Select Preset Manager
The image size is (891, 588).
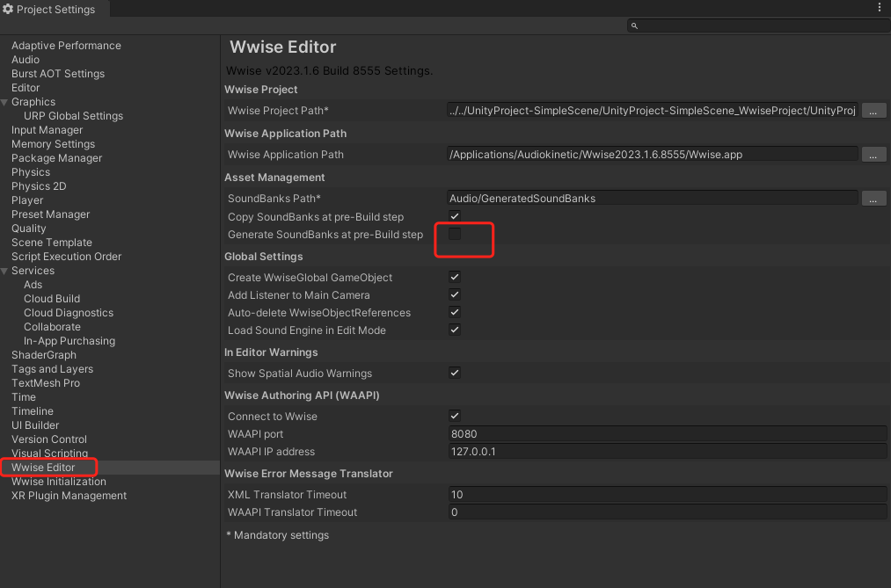[50, 214]
